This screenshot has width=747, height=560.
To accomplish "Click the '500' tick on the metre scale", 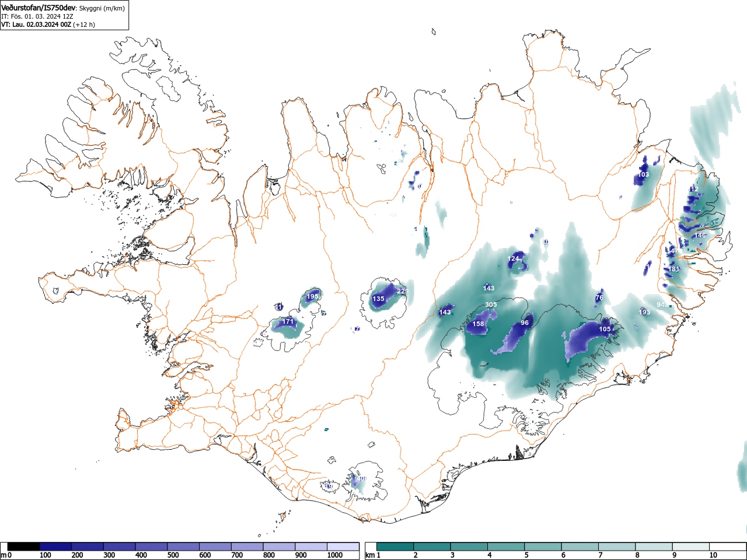I will coord(173,555).
